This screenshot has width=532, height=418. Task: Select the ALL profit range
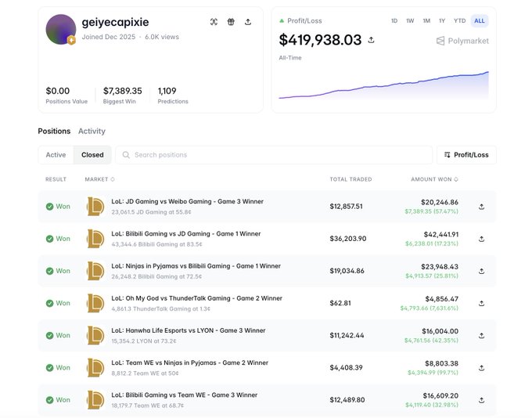click(480, 20)
